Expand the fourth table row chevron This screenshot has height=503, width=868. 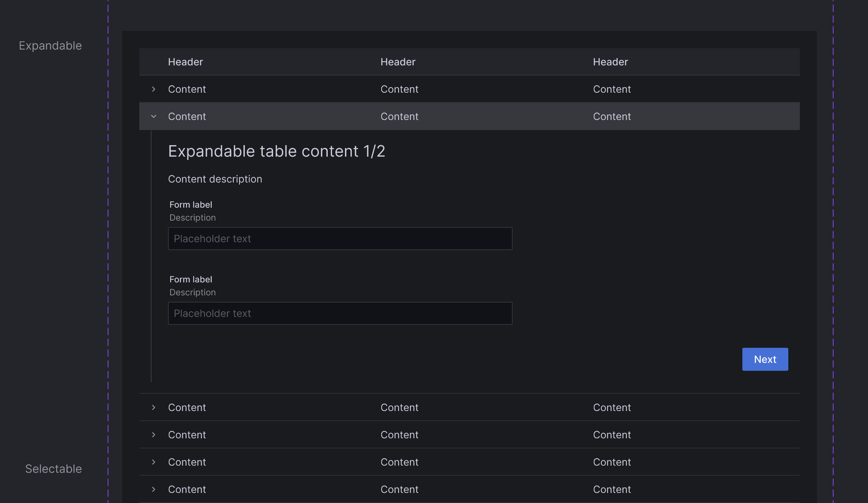[154, 435]
